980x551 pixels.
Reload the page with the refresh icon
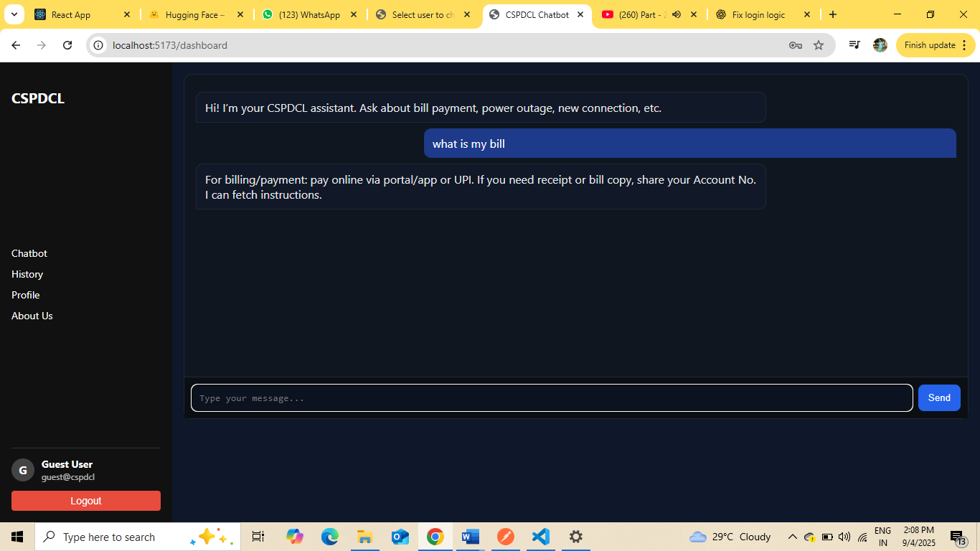pyautogui.click(x=67, y=45)
